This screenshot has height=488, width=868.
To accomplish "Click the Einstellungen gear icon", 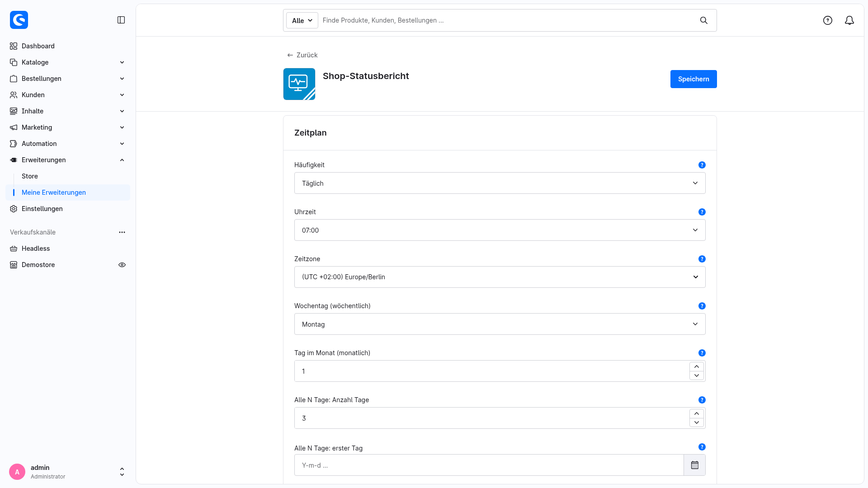I will (x=14, y=209).
